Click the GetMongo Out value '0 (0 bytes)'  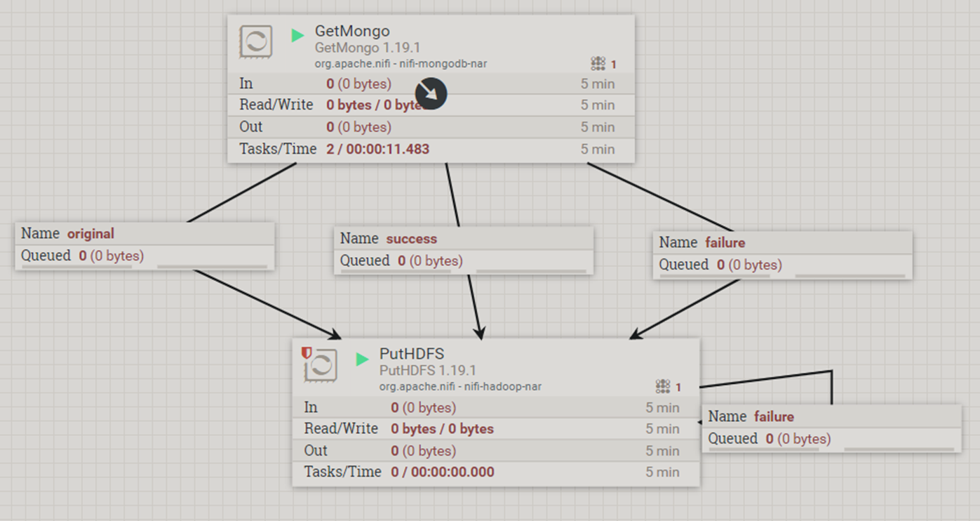[x=359, y=127]
